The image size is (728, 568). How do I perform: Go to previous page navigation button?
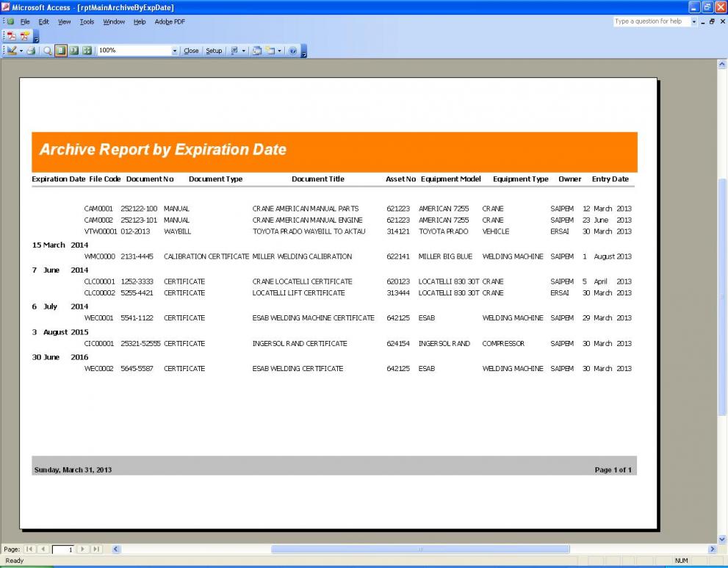[43, 549]
